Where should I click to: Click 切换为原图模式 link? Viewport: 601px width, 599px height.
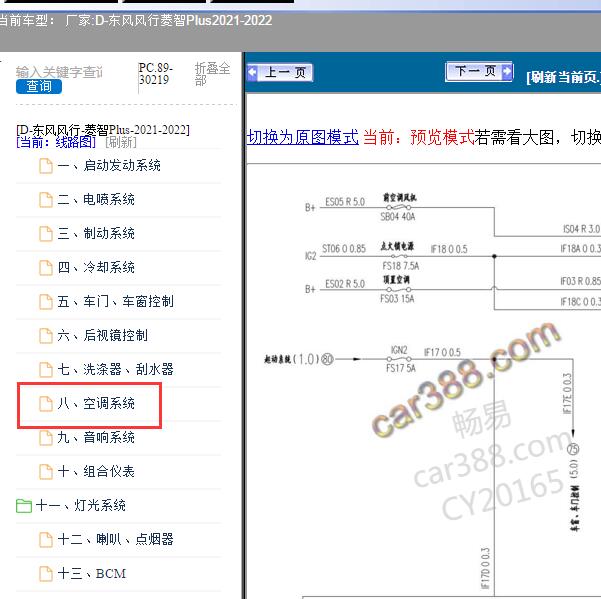[303, 137]
